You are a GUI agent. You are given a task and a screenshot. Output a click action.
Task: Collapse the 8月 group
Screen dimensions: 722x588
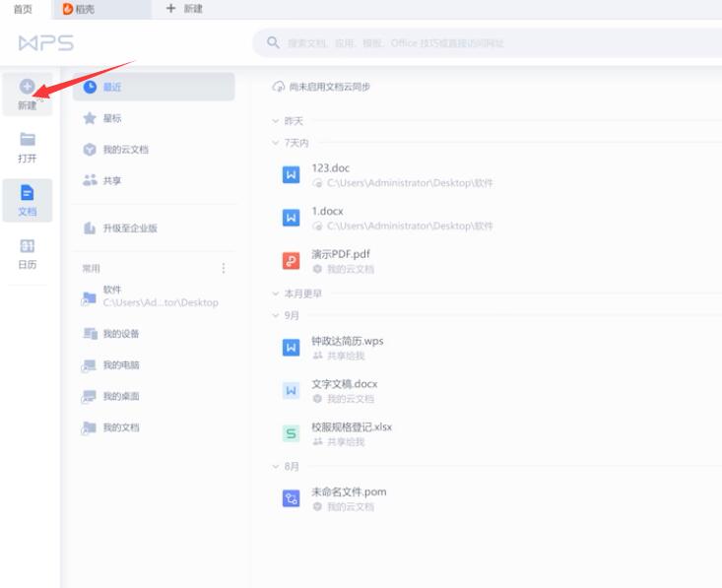click(276, 467)
